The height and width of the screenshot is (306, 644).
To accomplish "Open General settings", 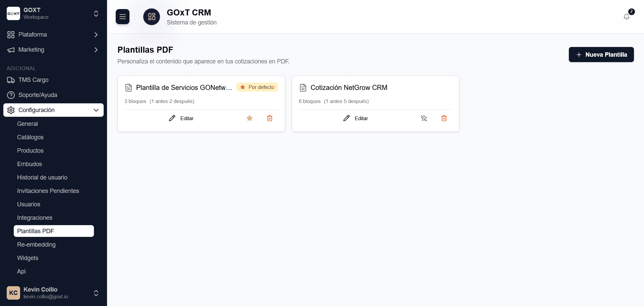I will (x=54, y=124).
